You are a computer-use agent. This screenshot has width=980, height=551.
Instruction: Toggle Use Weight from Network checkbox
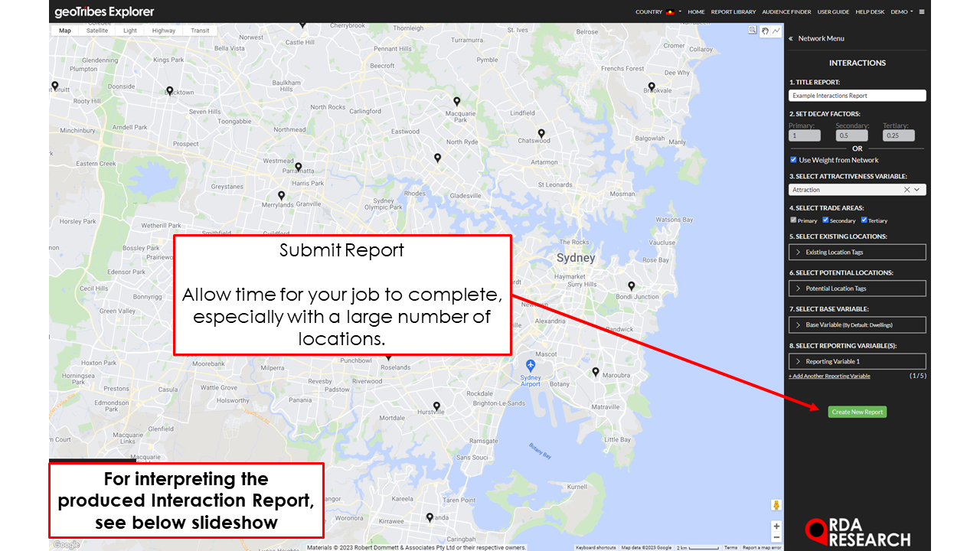(x=793, y=160)
